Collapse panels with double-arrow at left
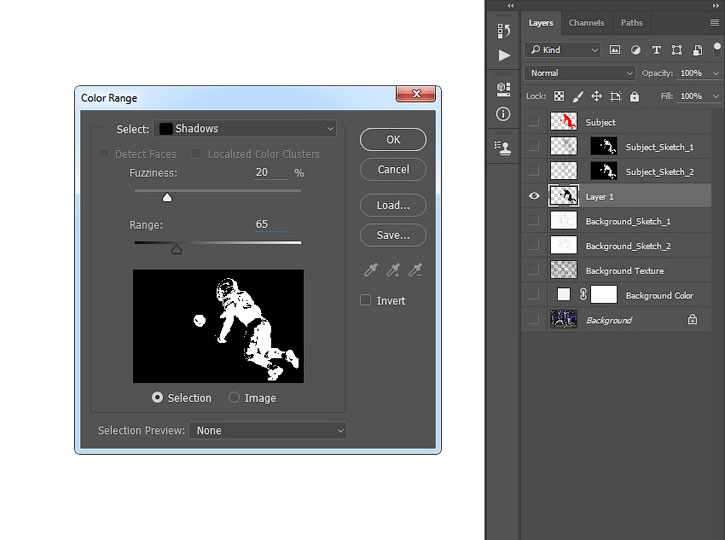 click(510, 5)
